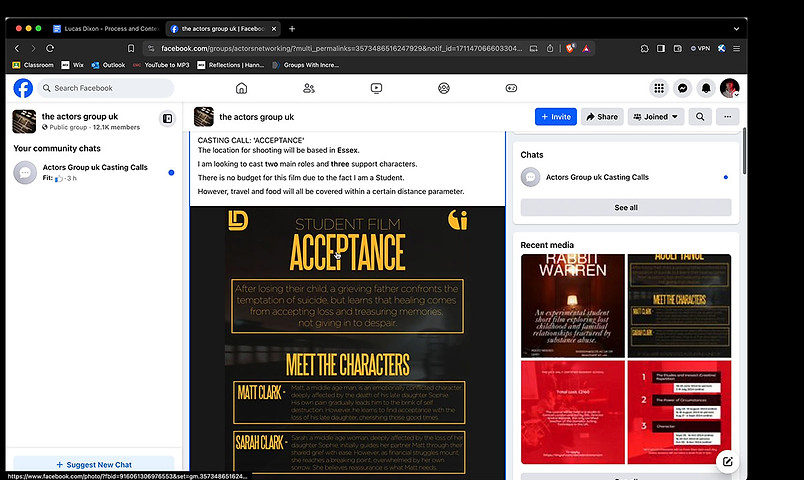
Task: Open the Notifications bell icon
Action: (x=706, y=88)
